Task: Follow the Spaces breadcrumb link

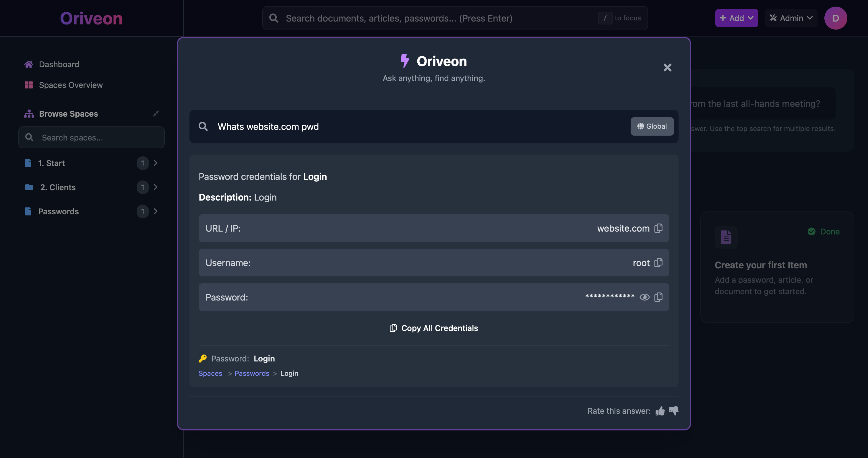Action: (x=210, y=373)
